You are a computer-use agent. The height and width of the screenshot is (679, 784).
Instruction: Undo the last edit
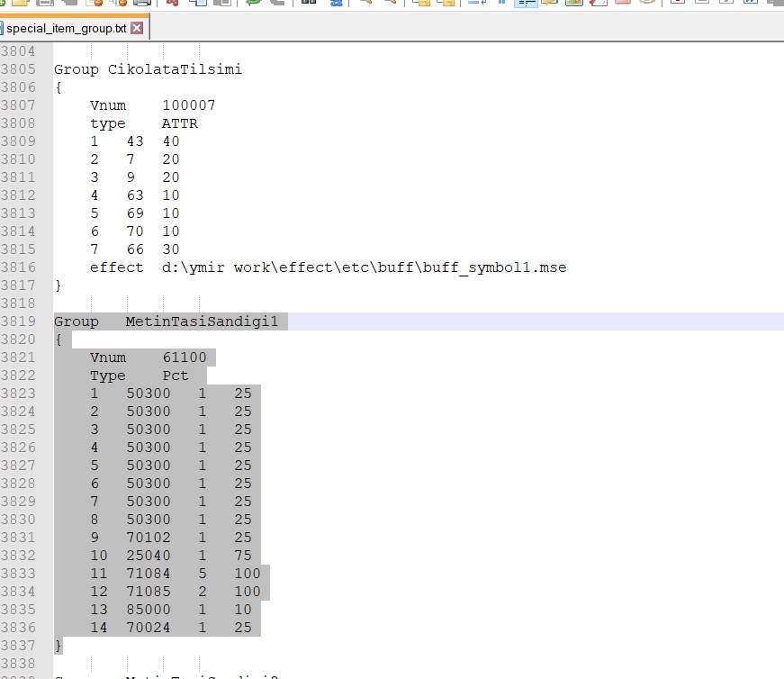pos(254,2)
